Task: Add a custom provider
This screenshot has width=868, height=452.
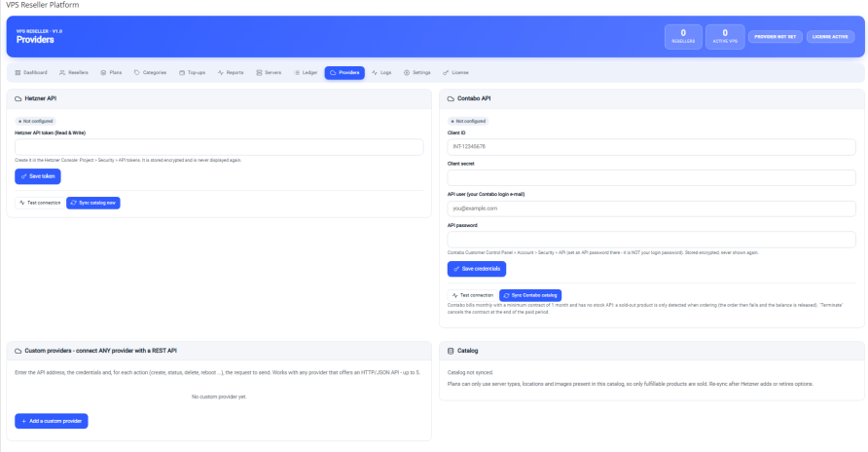Action: tap(52, 421)
